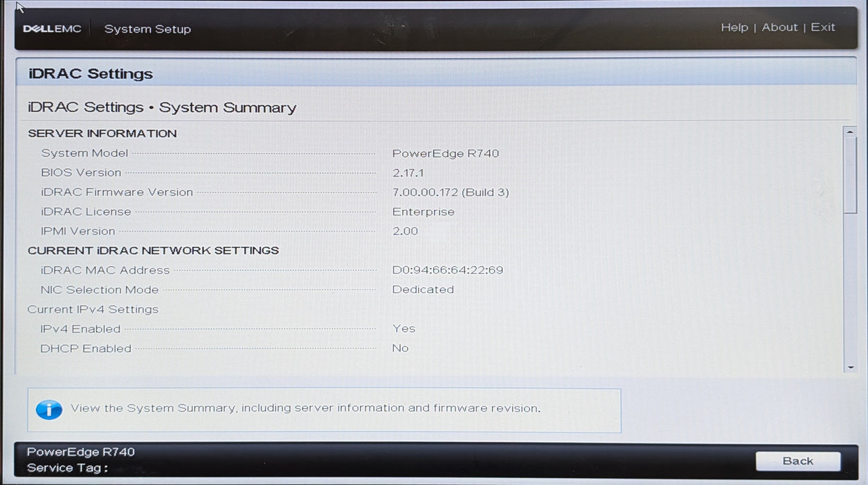Select the Enterprise license value
This screenshot has height=485, width=868.
pos(424,212)
